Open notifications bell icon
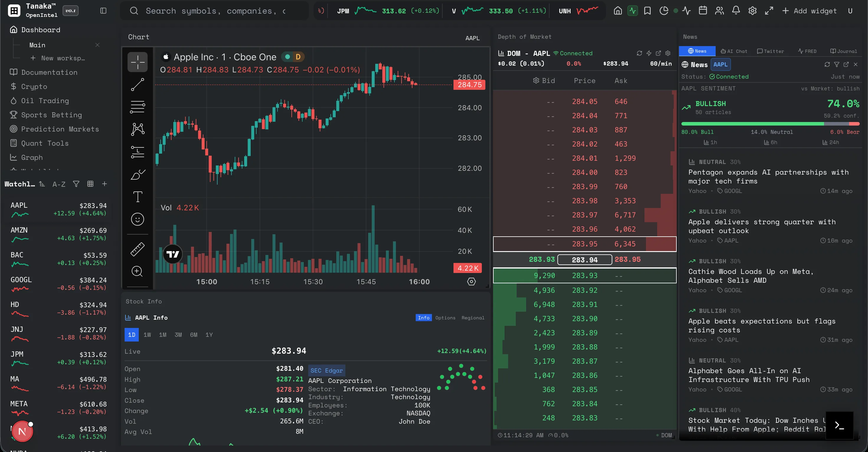The image size is (868, 452). click(x=736, y=11)
